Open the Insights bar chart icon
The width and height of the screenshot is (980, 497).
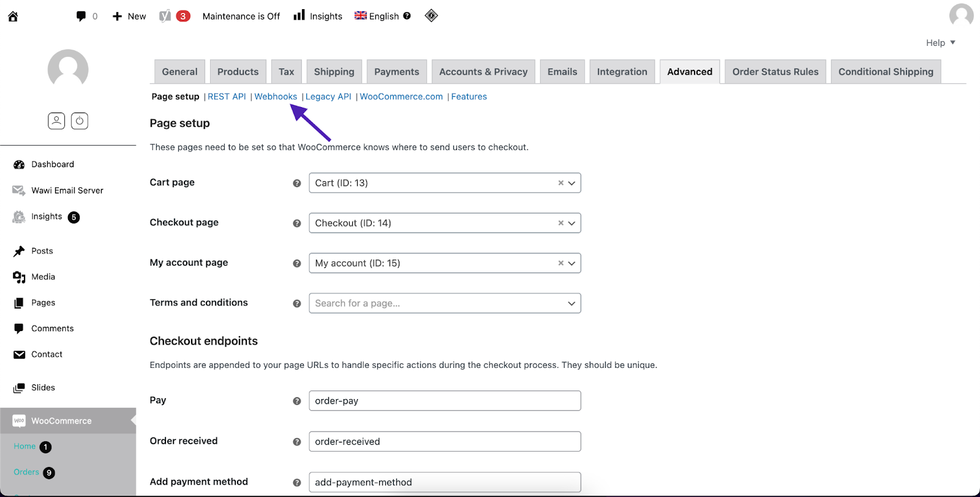299,16
